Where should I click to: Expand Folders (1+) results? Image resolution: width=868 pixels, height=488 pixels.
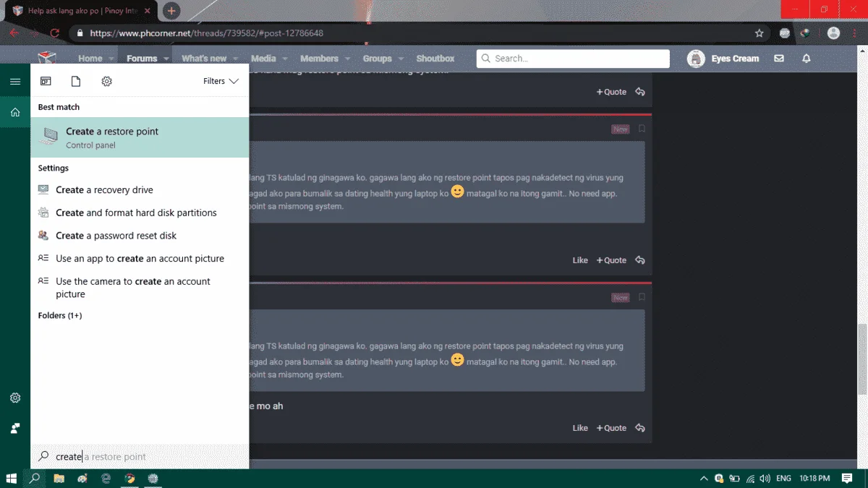tap(60, 315)
